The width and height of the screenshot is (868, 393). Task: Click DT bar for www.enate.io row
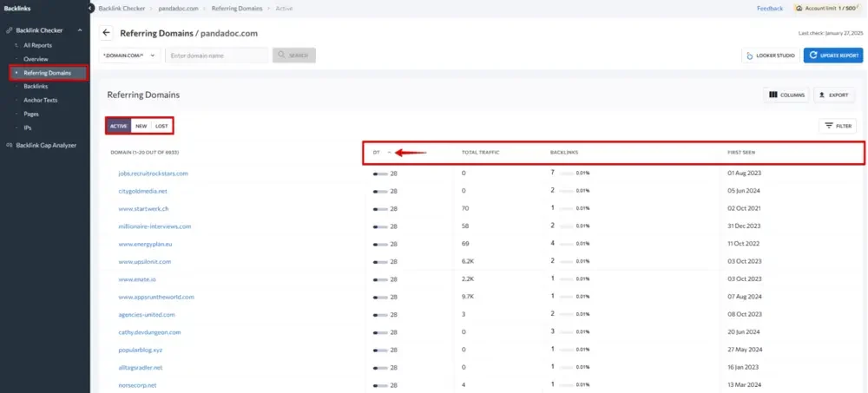(x=380, y=279)
